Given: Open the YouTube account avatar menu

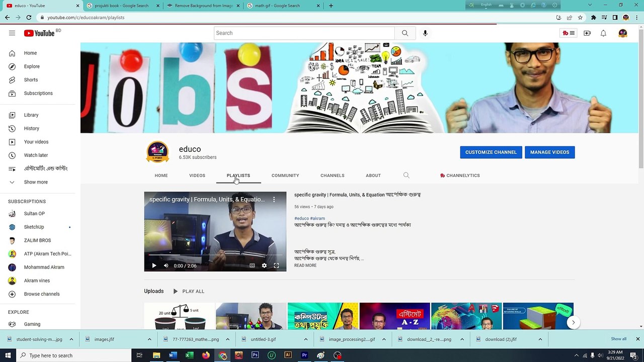Looking at the screenshot, I should click(623, 33).
